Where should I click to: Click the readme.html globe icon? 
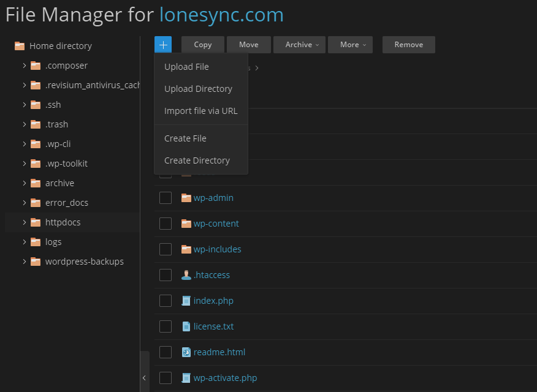[x=185, y=352]
